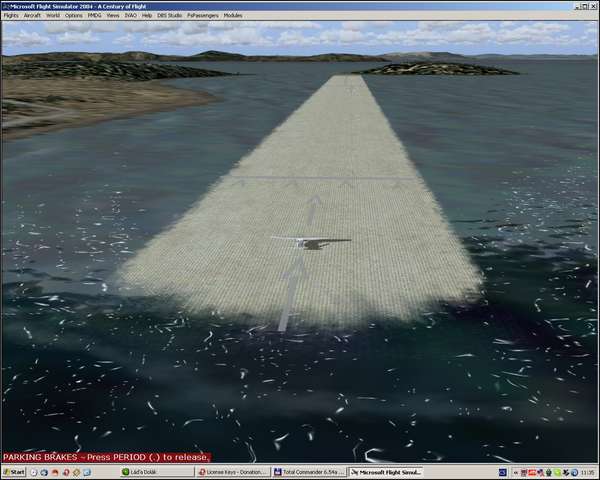Open the World menu
The height and width of the screenshot is (480, 600).
point(53,15)
